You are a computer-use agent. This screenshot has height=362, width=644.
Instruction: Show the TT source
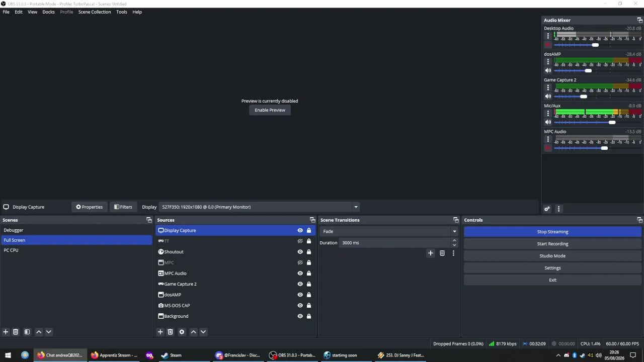click(x=300, y=241)
